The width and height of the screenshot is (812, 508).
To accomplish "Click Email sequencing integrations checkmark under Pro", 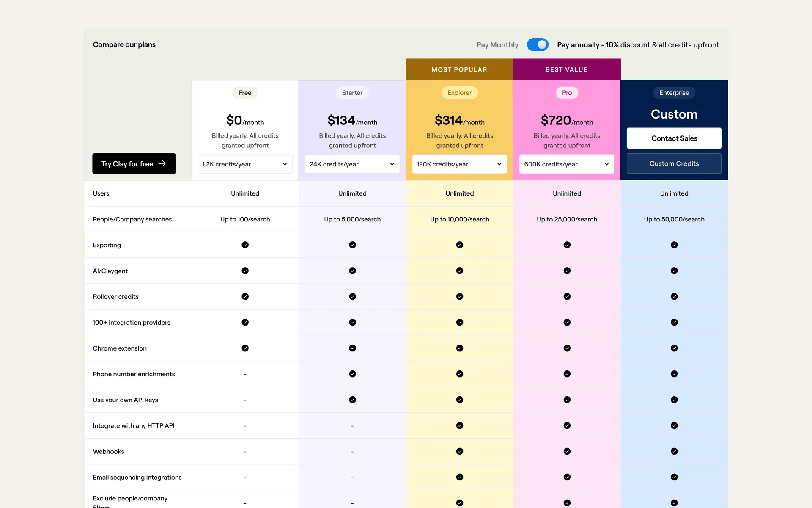I will click(x=567, y=477).
